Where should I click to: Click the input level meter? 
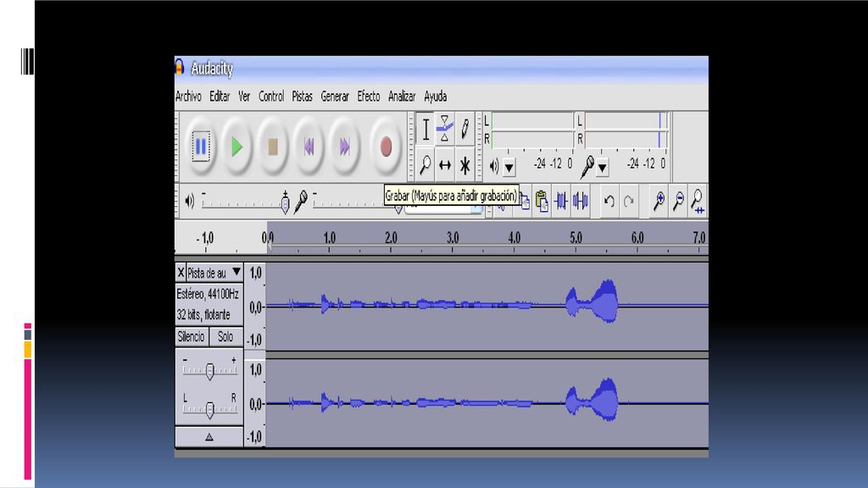pyautogui.click(x=626, y=130)
